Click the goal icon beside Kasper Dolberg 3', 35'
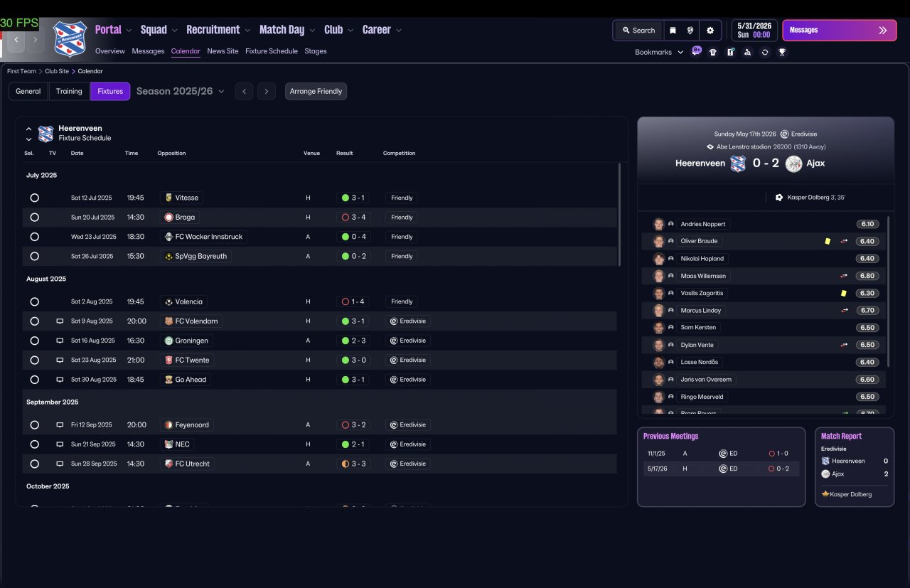This screenshot has height=588, width=910. coord(779,198)
